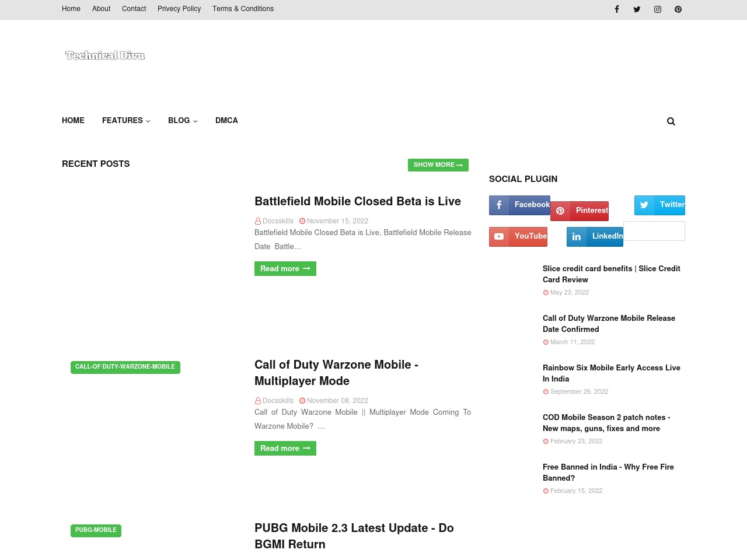Open Facebook social plugin button
This screenshot has width=747, height=560.
point(519,205)
